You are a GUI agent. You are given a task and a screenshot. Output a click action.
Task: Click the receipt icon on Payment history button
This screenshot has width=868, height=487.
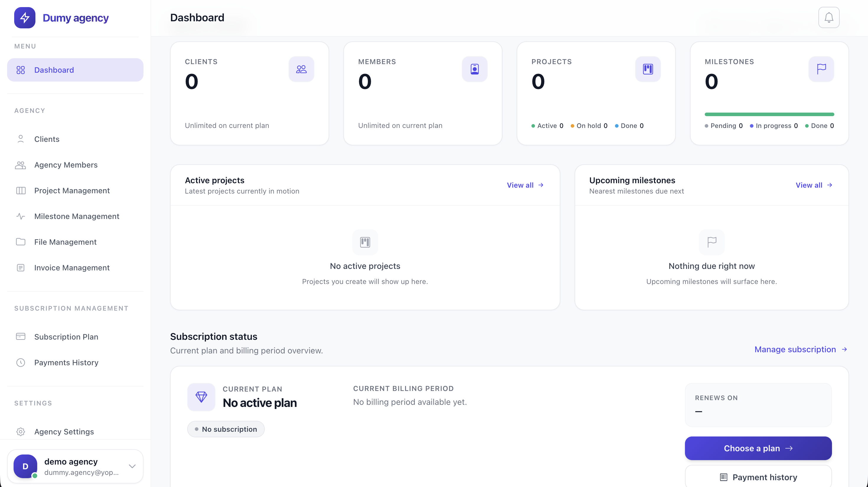(723, 477)
